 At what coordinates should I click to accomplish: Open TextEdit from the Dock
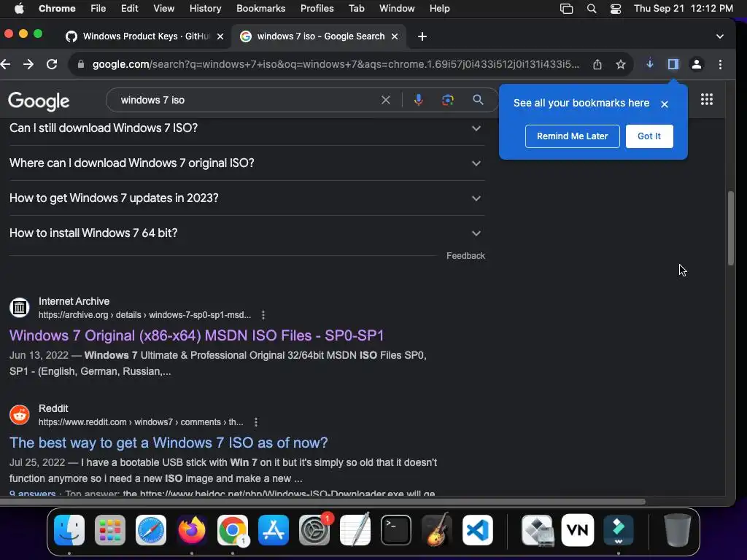pyautogui.click(x=355, y=530)
